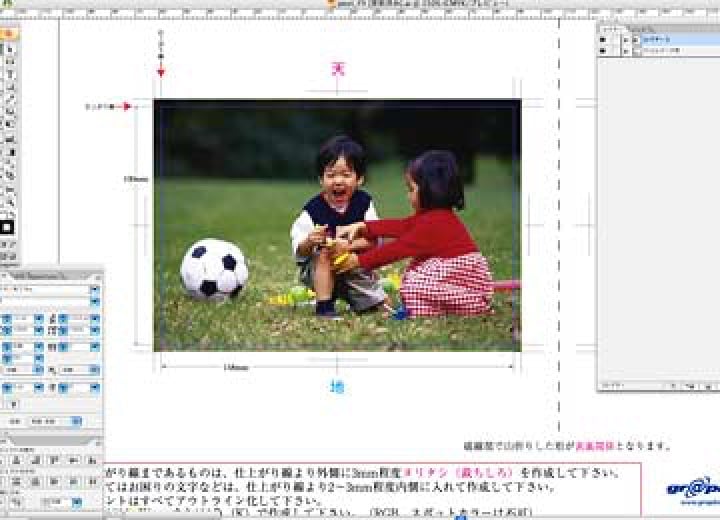This screenshot has height=520, width=720.
Task: Click the lock column of the top layer
Action: 614,39
